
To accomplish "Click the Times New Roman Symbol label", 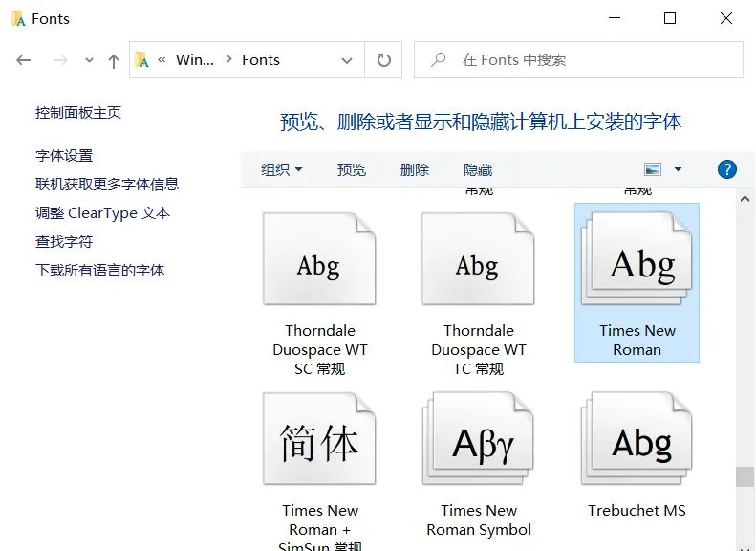I will click(x=479, y=519).
